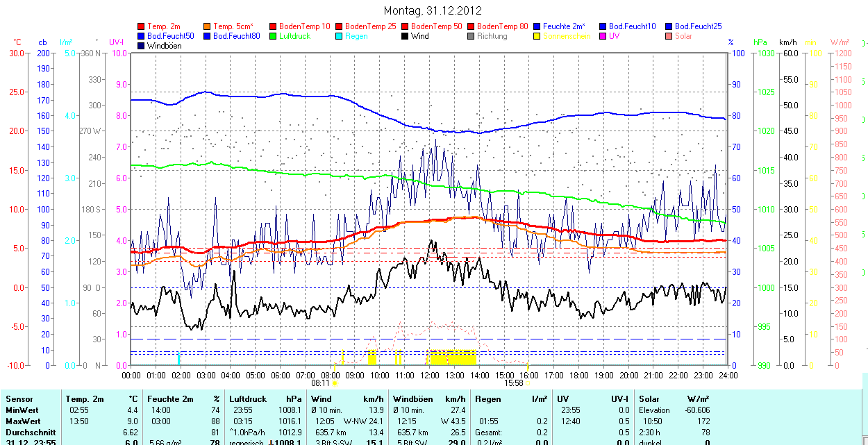Click the yellow Sonnenschein legend square
868x445 pixels.
click(x=537, y=36)
